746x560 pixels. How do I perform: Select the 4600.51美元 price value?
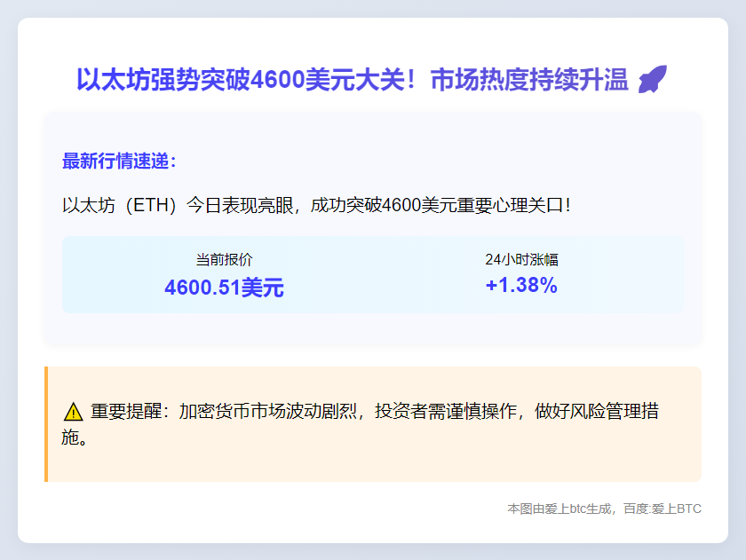[224, 288]
